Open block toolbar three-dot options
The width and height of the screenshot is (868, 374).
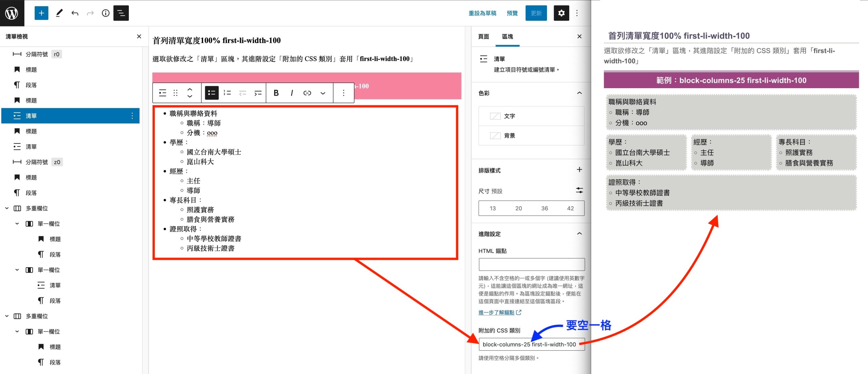[343, 93]
